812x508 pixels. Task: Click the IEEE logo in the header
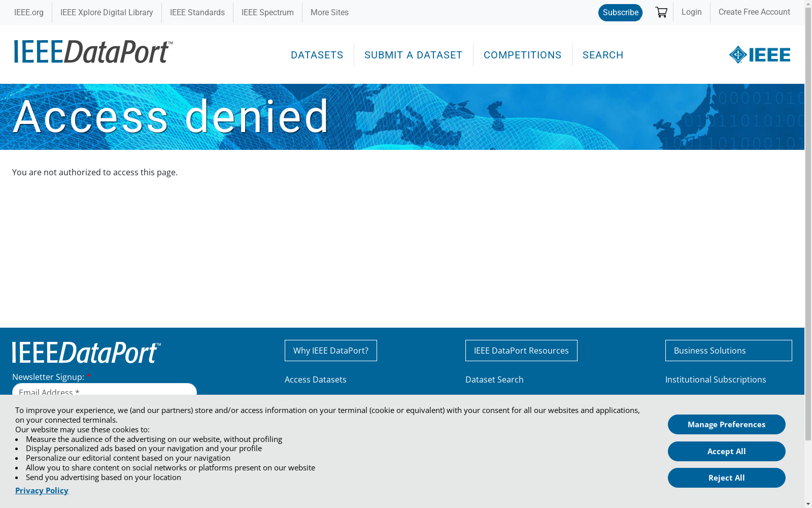click(760, 54)
